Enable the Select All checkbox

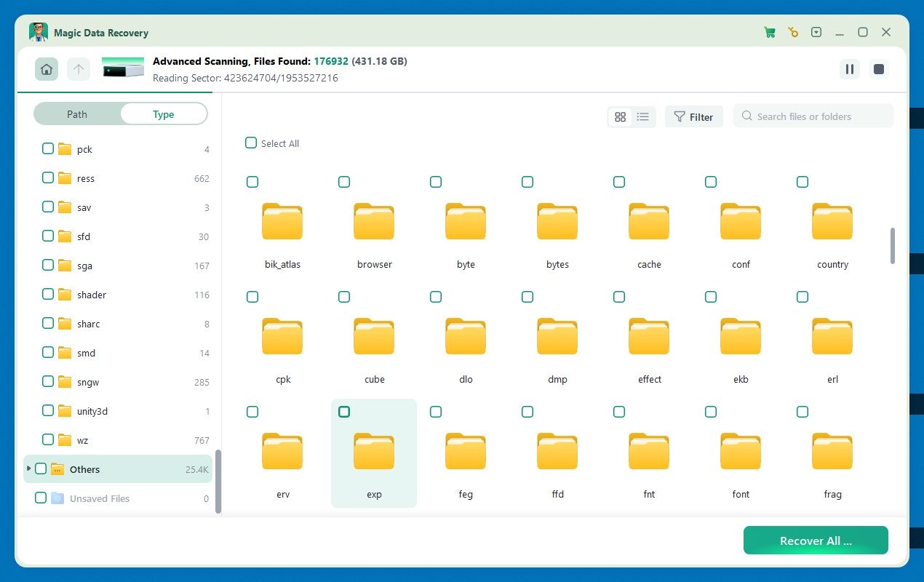point(251,143)
